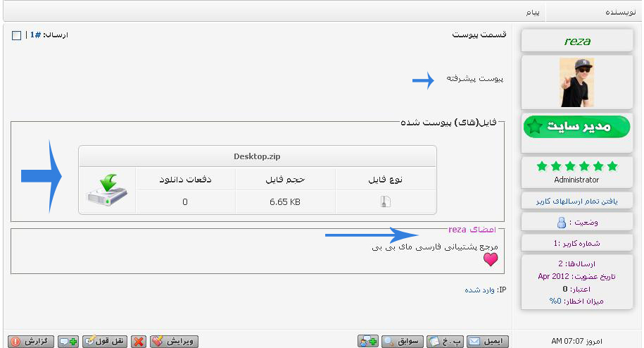Open the #1 post permalink
The height and width of the screenshot is (348, 644).
point(36,35)
